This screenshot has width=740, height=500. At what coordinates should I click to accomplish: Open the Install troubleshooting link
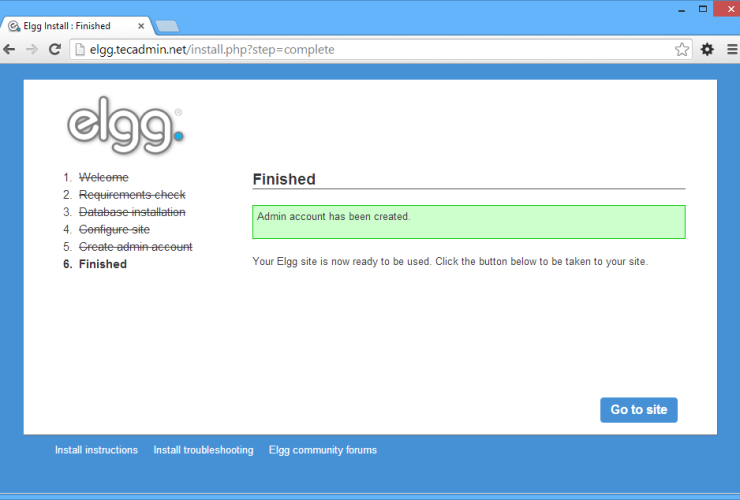pos(203,450)
